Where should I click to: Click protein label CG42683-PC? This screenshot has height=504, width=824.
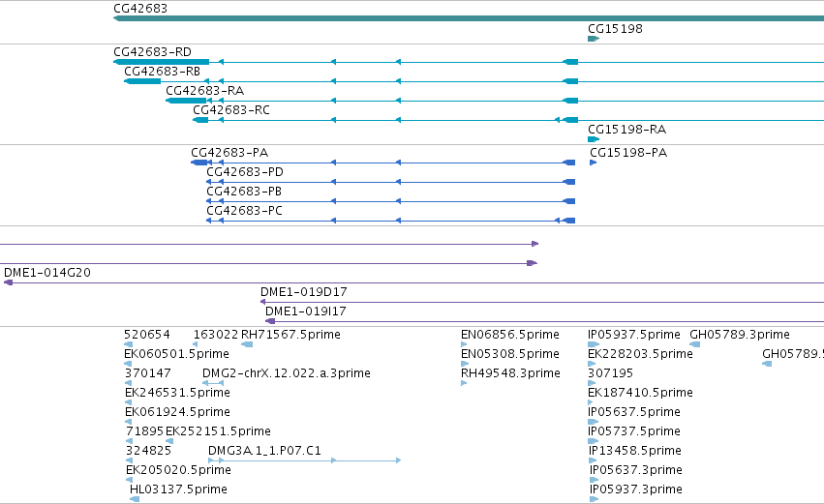pyautogui.click(x=244, y=211)
